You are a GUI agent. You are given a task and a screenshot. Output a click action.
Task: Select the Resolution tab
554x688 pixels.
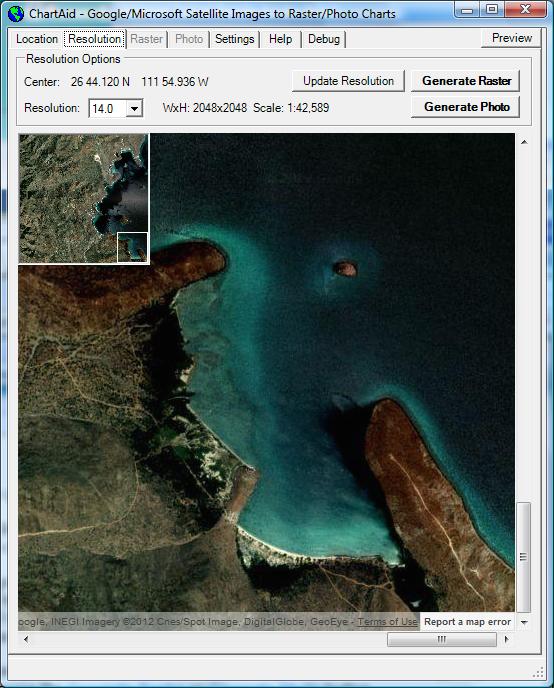(95, 39)
